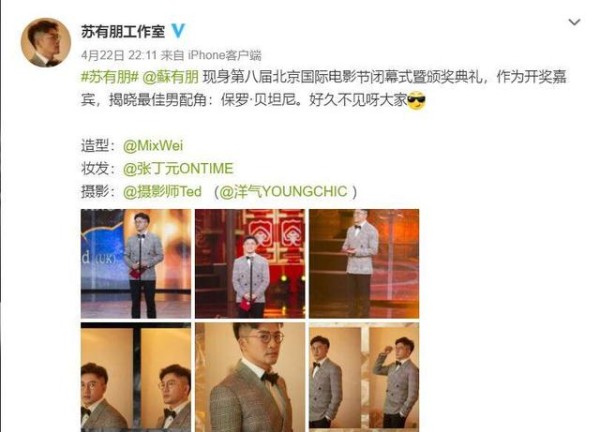Open the #苏有朋# hashtag topic

(109, 77)
